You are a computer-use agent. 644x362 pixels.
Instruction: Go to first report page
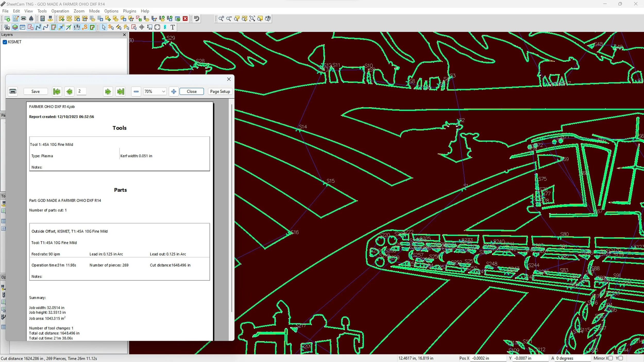pyautogui.click(x=57, y=91)
